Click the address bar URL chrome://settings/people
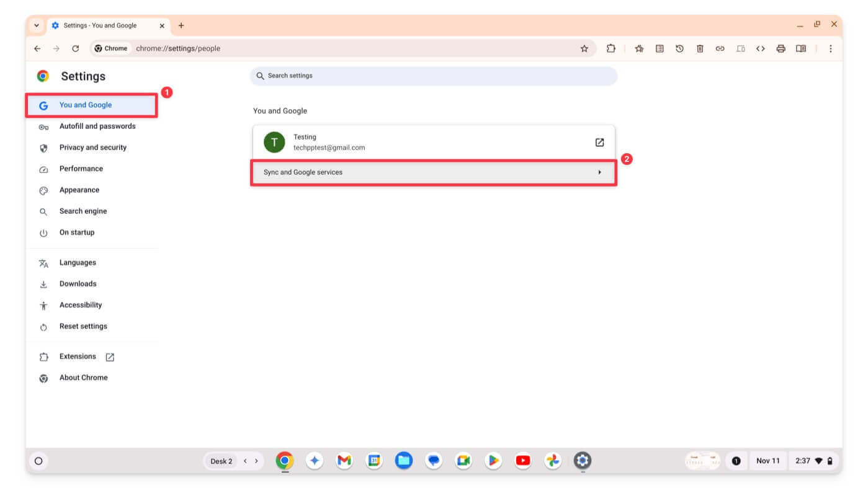The height and width of the screenshot is (488, 868). [x=178, y=48]
